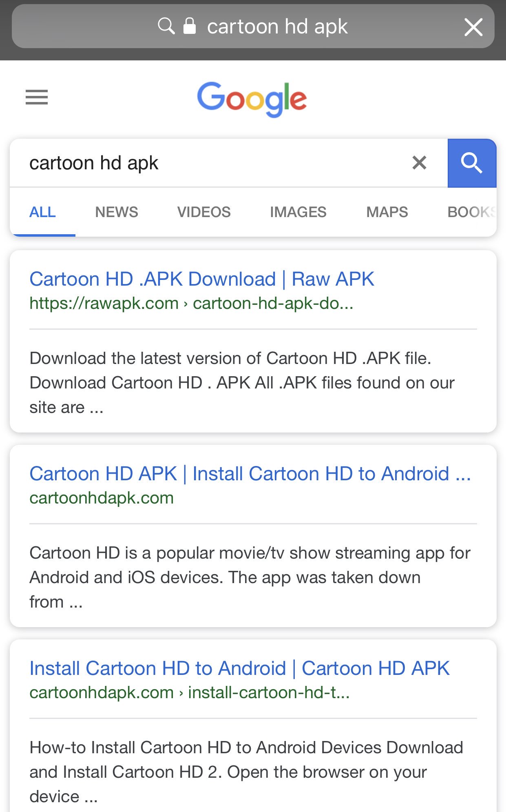This screenshot has width=506, height=812.
Task: Close the browser address bar with X
Action: click(x=473, y=27)
